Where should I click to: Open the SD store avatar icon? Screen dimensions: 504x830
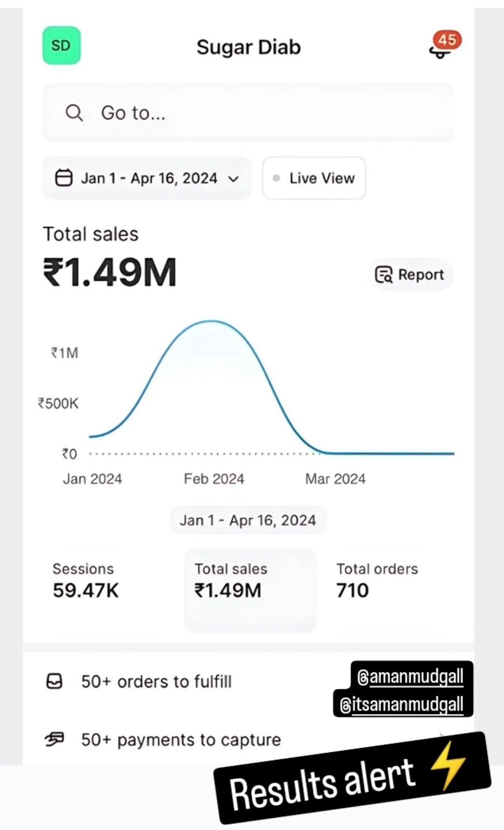61,46
